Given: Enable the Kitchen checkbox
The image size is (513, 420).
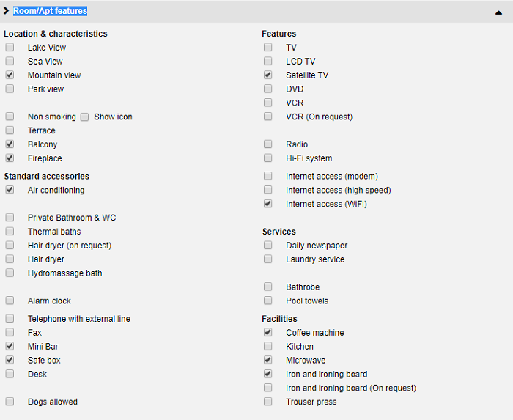Looking at the screenshot, I should pos(268,346).
